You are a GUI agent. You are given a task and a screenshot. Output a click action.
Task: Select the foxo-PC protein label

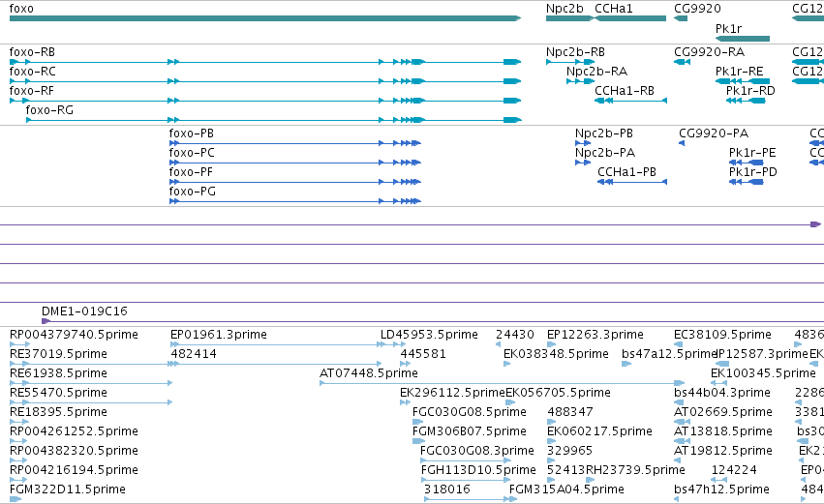192,153
